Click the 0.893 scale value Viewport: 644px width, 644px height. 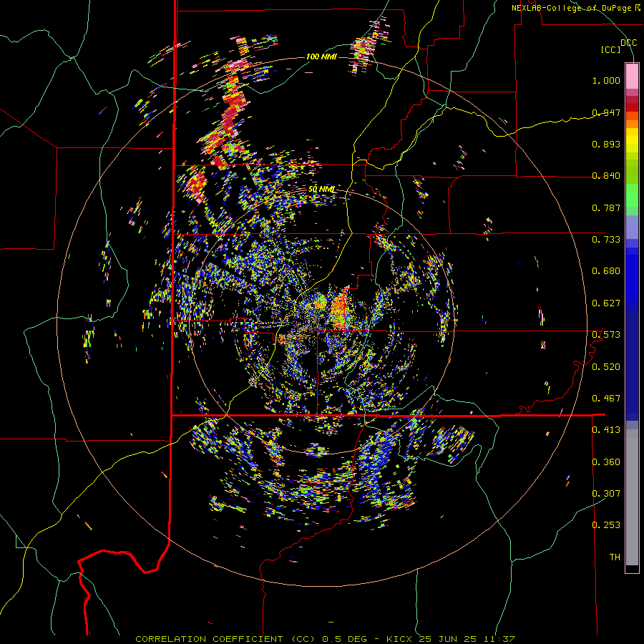[x=606, y=144]
